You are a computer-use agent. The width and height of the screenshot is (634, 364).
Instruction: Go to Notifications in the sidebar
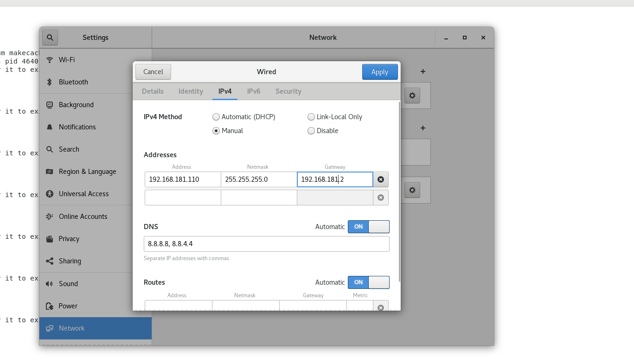tap(96, 127)
